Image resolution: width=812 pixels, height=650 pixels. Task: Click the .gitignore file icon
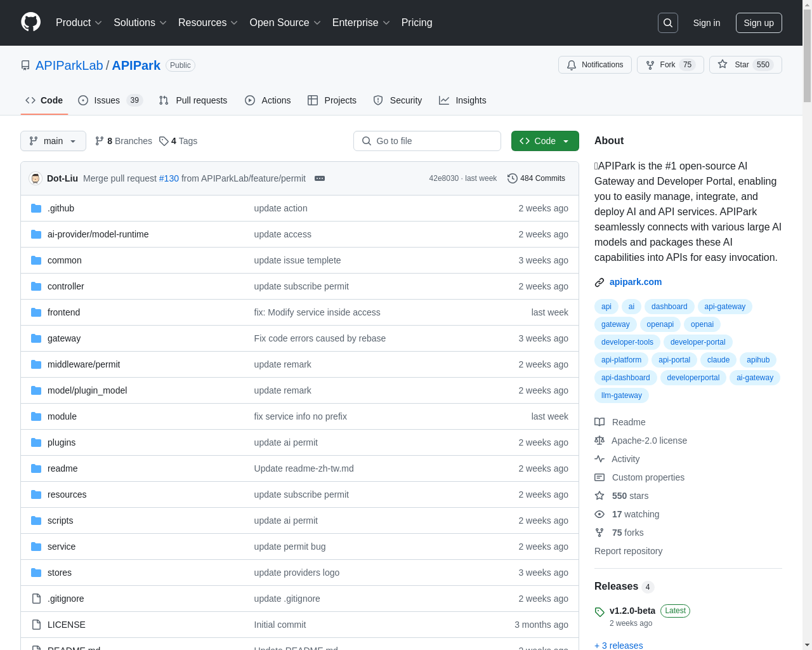pyautogui.click(x=36, y=599)
